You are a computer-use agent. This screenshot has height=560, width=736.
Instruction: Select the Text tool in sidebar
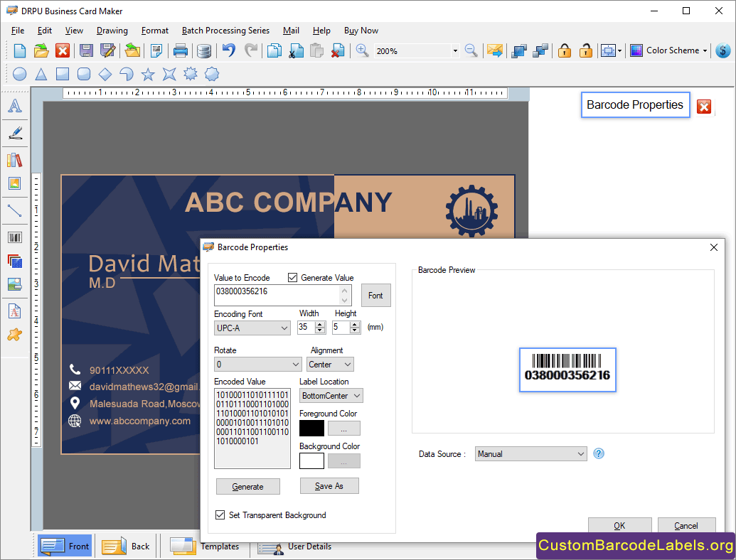[x=14, y=105]
